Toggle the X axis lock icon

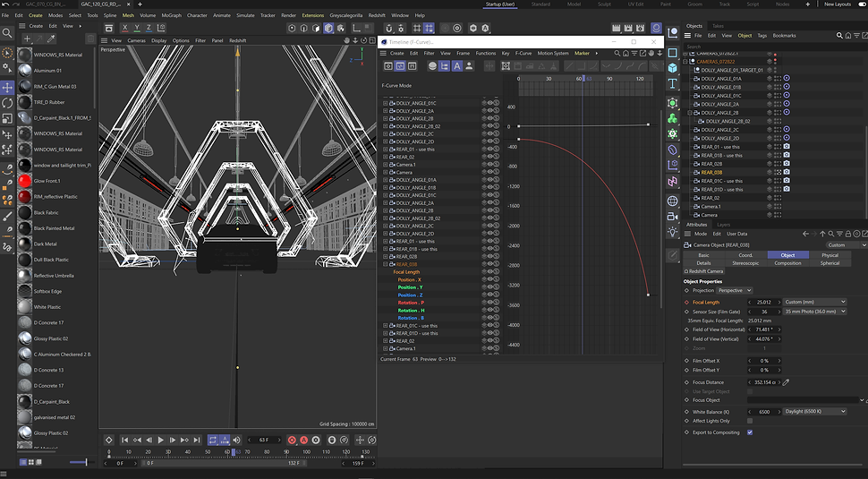(x=123, y=28)
